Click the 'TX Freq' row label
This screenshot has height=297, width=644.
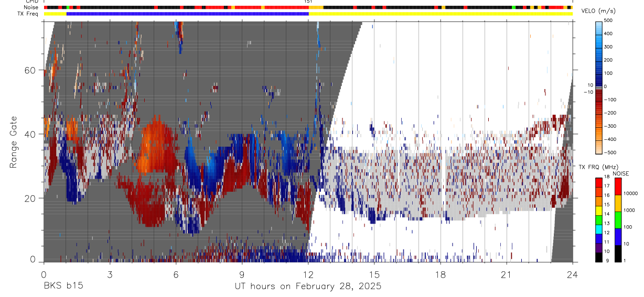(x=28, y=14)
